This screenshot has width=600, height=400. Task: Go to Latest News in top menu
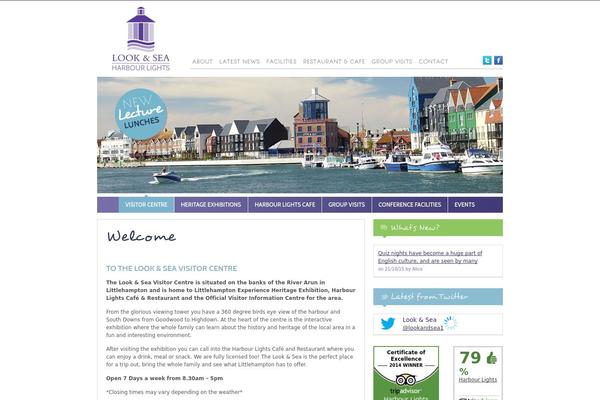click(239, 61)
